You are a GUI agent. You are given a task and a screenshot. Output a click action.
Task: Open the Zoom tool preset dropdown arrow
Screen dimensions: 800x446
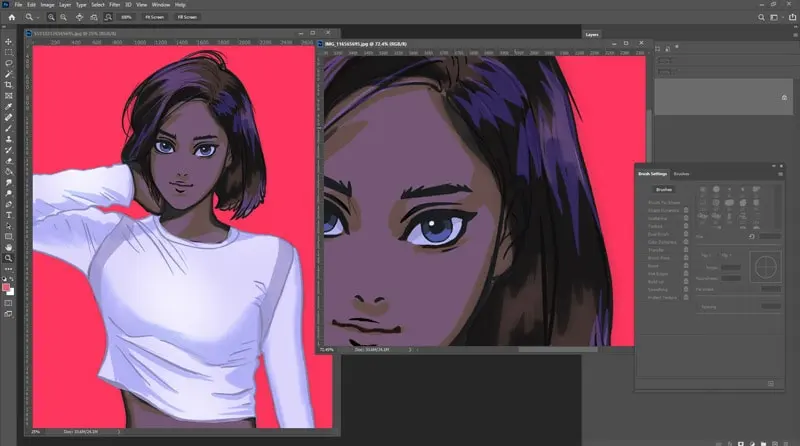point(38,17)
